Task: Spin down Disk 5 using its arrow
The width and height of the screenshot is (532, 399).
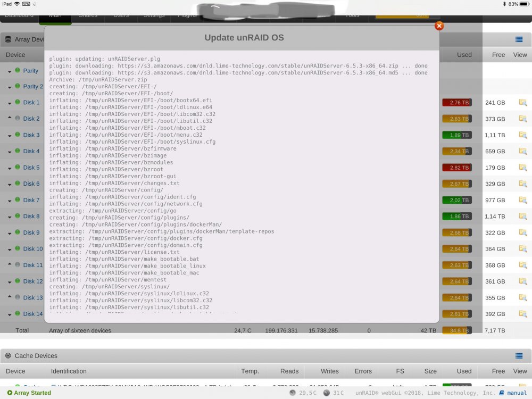Action: 10,169
